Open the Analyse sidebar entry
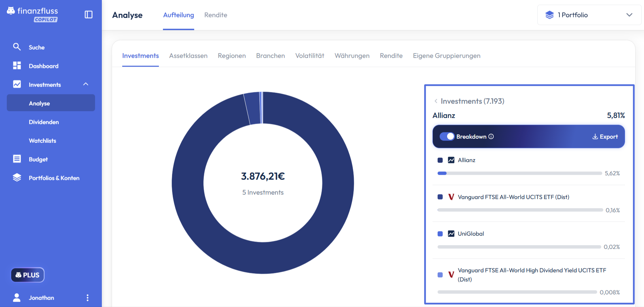 51,103
